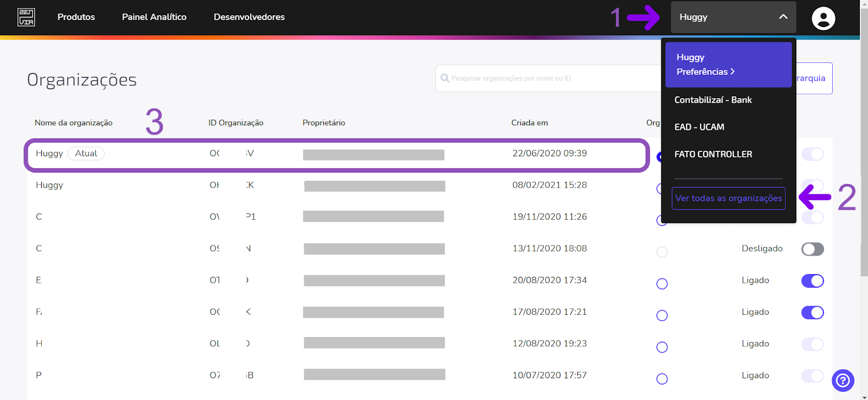Click the Ligado label in 12/08/2020 row

(755, 344)
